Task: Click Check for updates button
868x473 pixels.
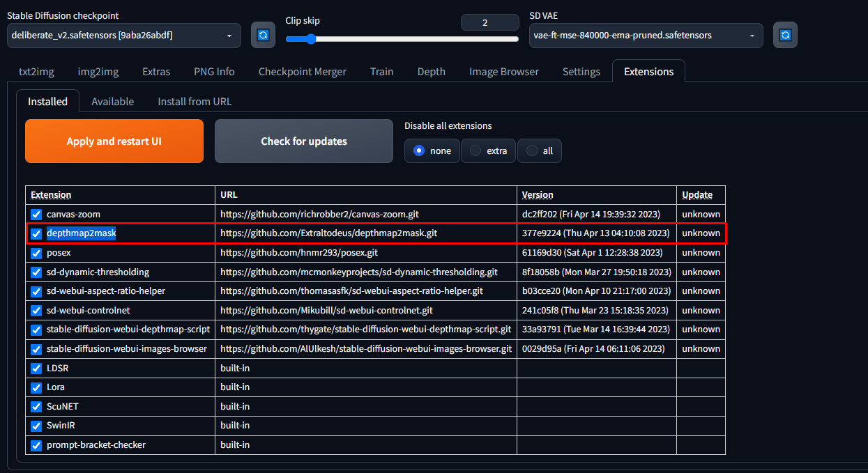Action: pos(304,141)
